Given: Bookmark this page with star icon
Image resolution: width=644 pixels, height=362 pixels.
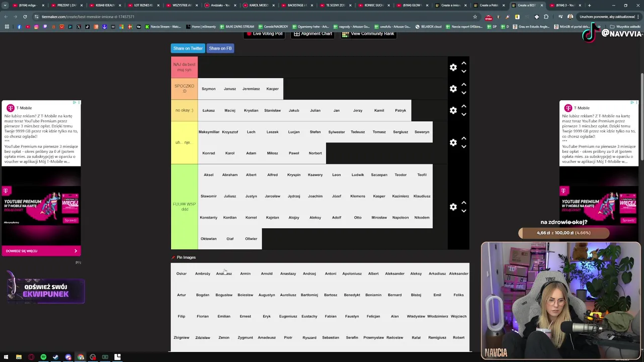Looking at the screenshot, I should (x=475, y=17).
